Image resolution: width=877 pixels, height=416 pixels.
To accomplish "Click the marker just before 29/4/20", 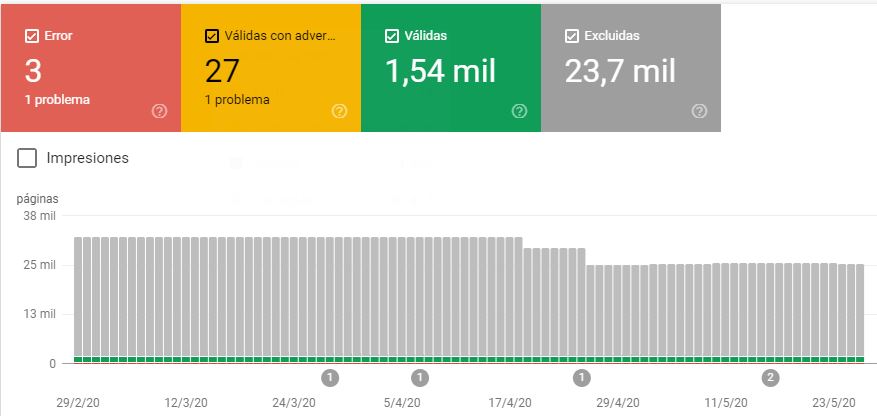I will (x=582, y=377).
